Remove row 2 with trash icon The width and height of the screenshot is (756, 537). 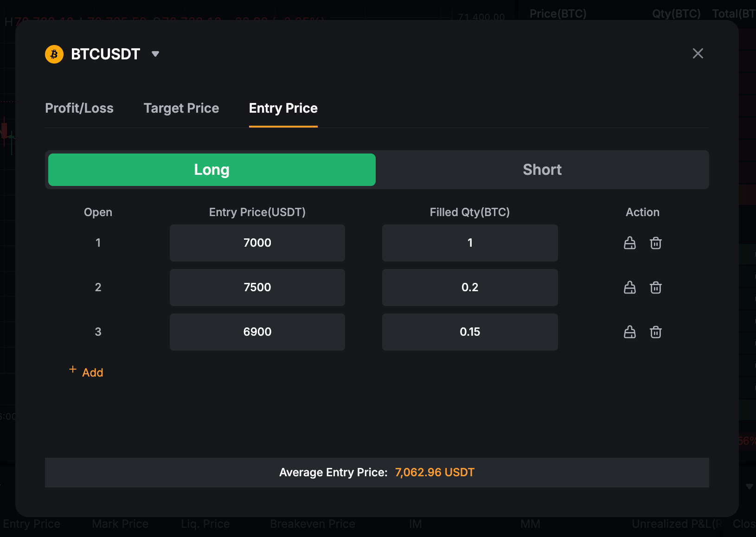coord(655,288)
